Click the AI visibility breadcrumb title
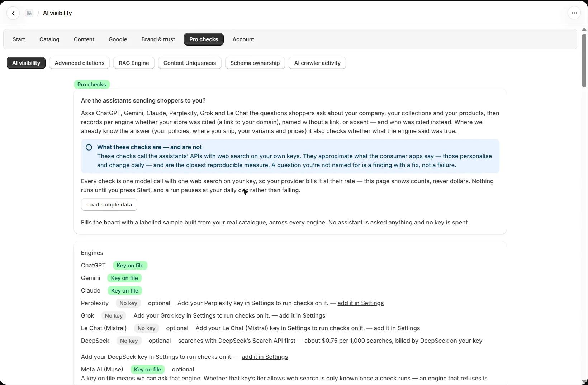Image resolution: width=588 pixels, height=385 pixels. click(x=57, y=13)
